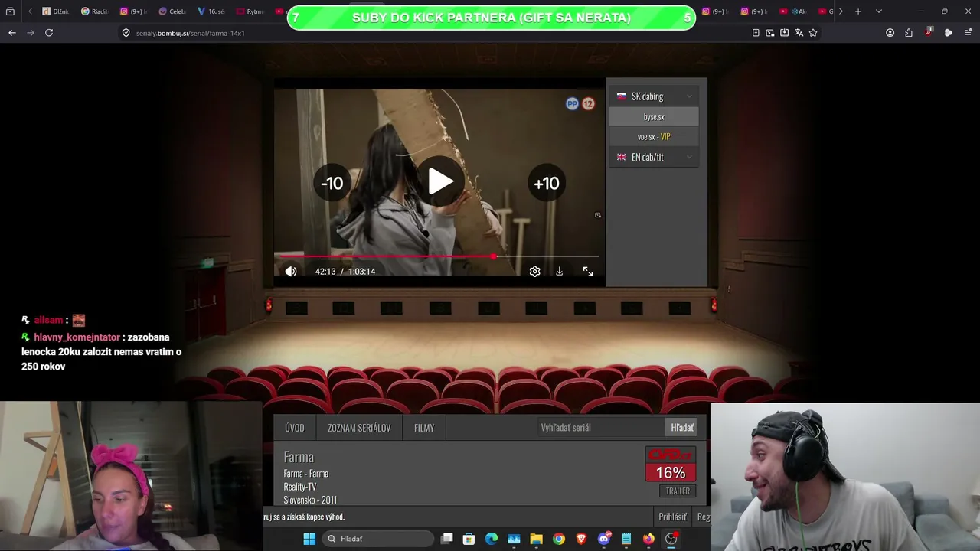Click the Hľadať search button
This screenshot has height=551, width=980.
click(682, 428)
